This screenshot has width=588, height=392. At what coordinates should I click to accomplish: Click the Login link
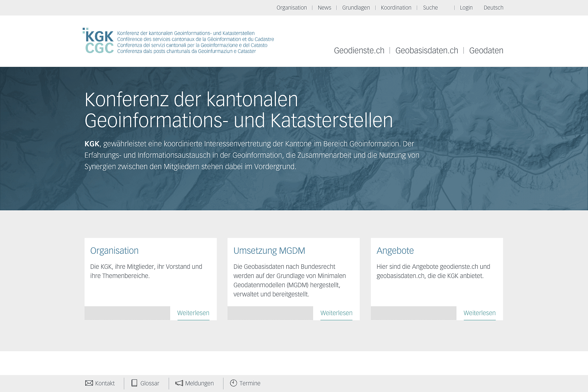click(466, 8)
